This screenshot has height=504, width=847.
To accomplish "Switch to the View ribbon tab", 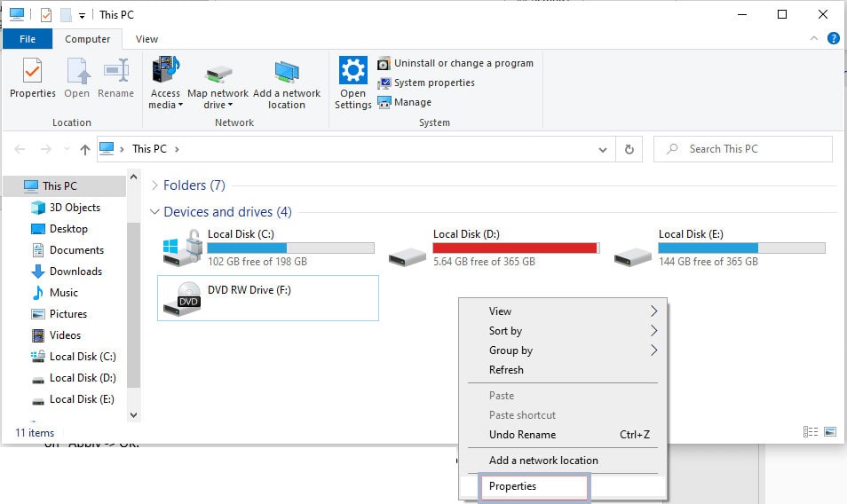I will point(146,39).
